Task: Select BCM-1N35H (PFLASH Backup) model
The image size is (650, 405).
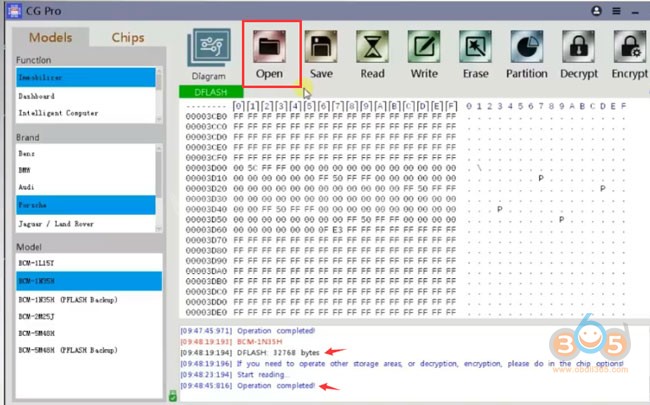Action: tap(89, 300)
